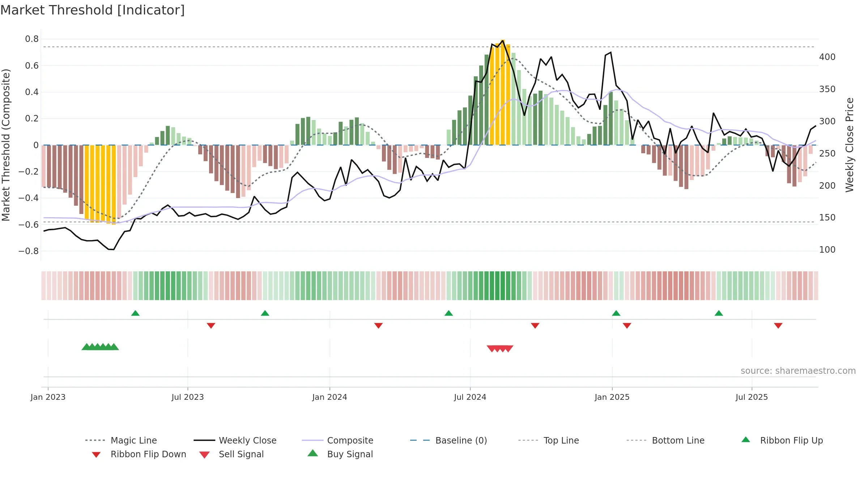Click the −0.2 left axis tick
This screenshot has height=488, width=868.
(x=29, y=171)
